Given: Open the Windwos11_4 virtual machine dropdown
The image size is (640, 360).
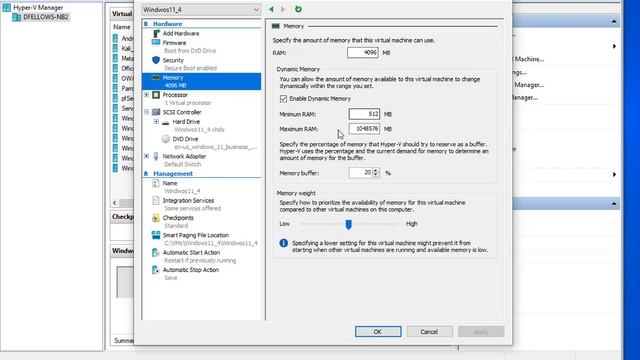Looking at the screenshot, I should tap(201, 9).
